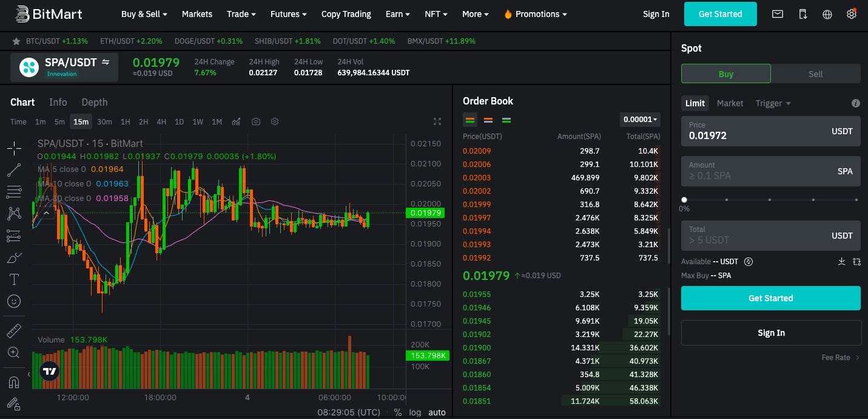Select the Limit order tab
The height and width of the screenshot is (419, 868).
pos(695,103)
